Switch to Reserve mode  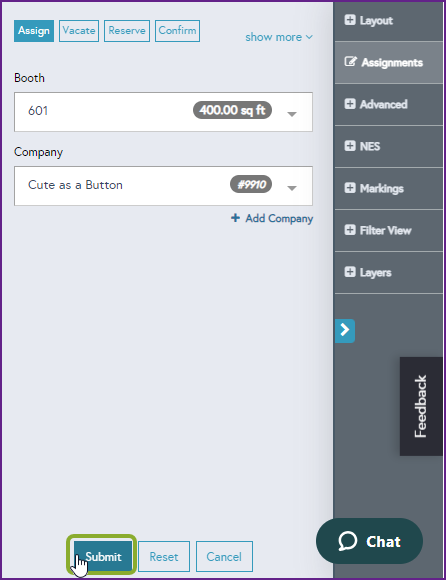coord(127,31)
